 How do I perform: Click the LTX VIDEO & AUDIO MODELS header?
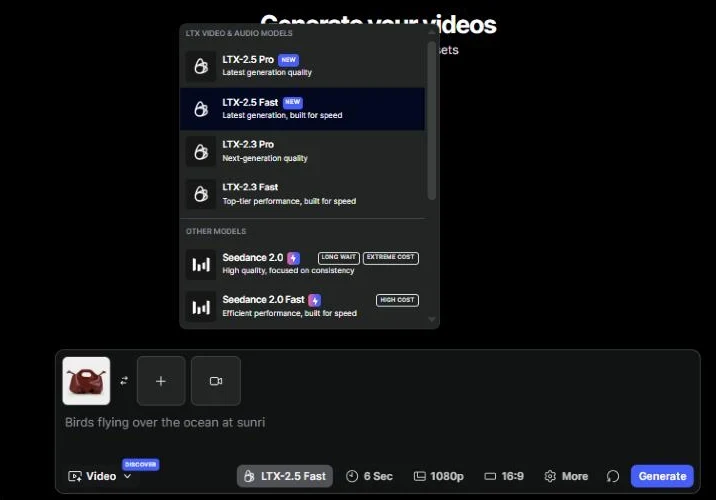(x=239, y=33)
